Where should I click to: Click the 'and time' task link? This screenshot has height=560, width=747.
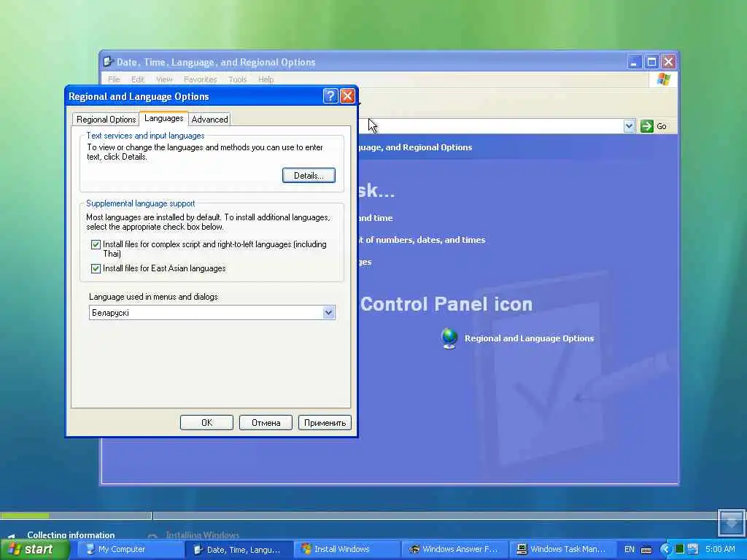376,218
